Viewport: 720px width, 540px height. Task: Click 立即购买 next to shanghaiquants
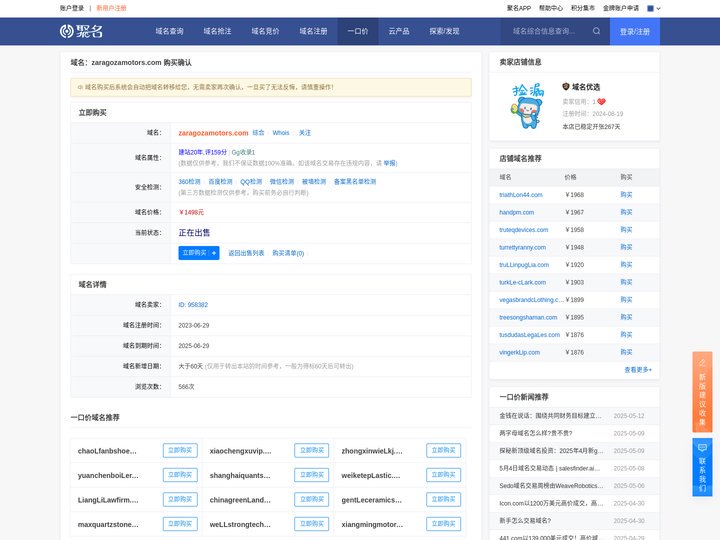coord(312,475)
